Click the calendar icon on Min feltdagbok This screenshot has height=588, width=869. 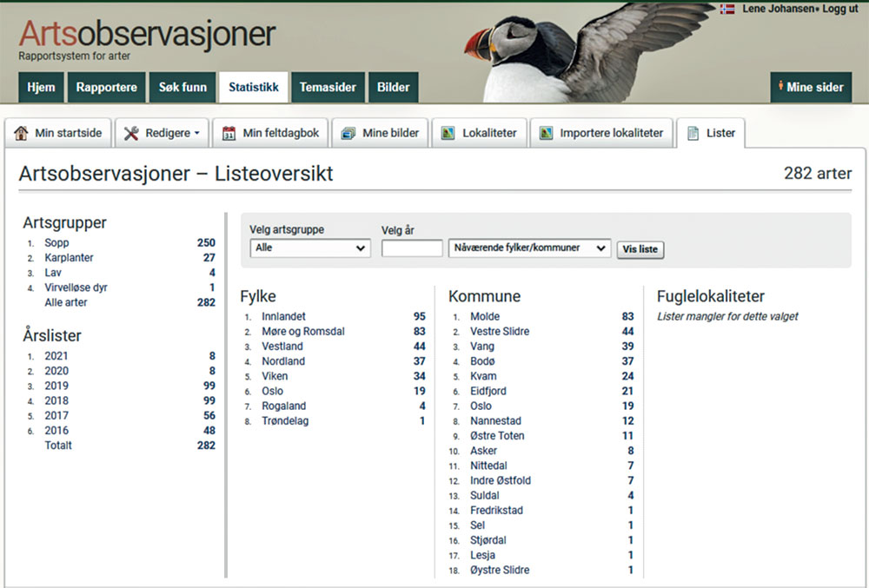click(x=229, y=133)
